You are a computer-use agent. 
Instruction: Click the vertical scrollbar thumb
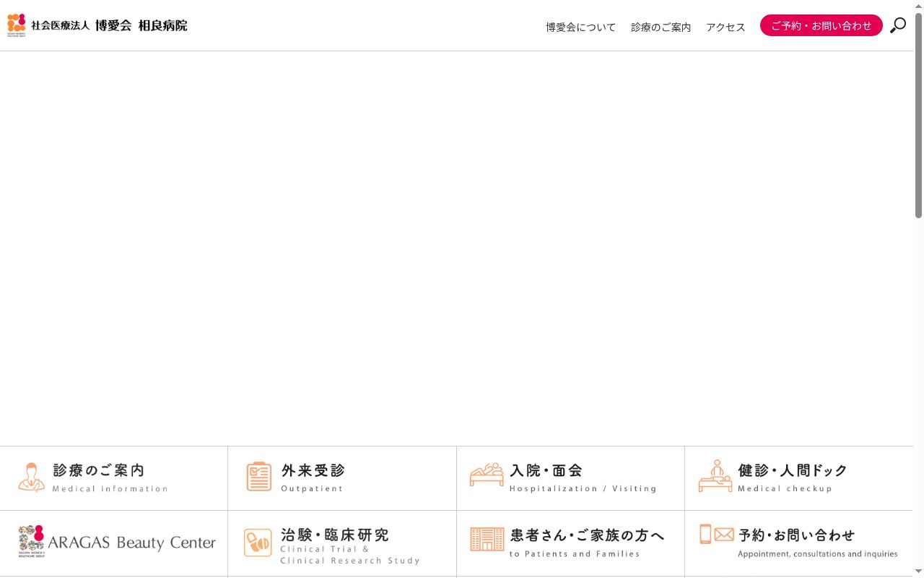click(x=918, y=116)
